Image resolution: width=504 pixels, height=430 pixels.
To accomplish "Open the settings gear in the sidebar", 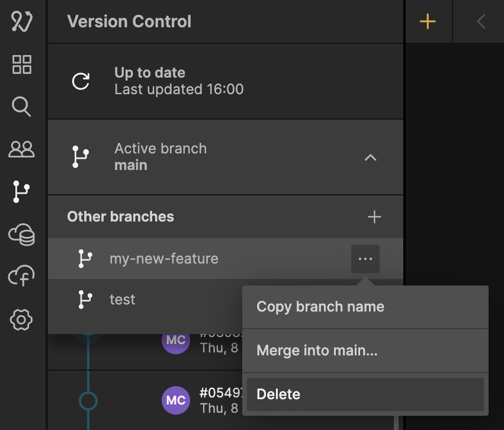I will [x=22, y=320].
